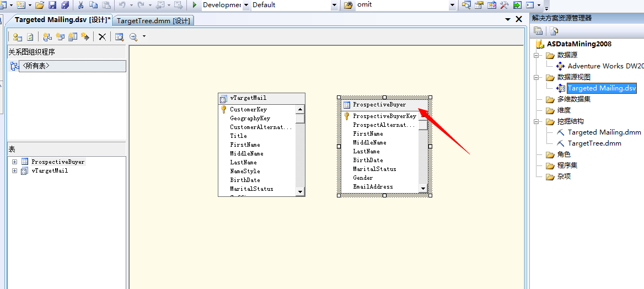
Task: Click the New Named Calculation icon
Action: click(73, 37)
